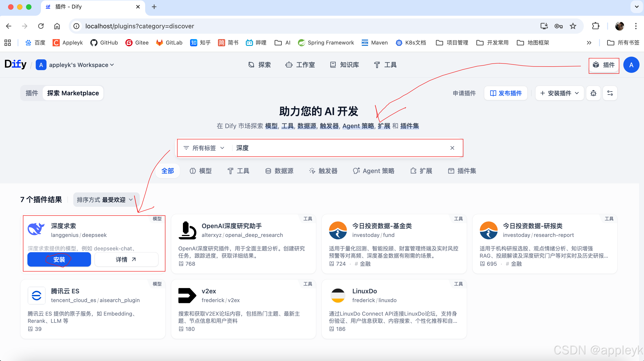
Task: Click the plugin debug bug icon
Action: pos(593,93)
